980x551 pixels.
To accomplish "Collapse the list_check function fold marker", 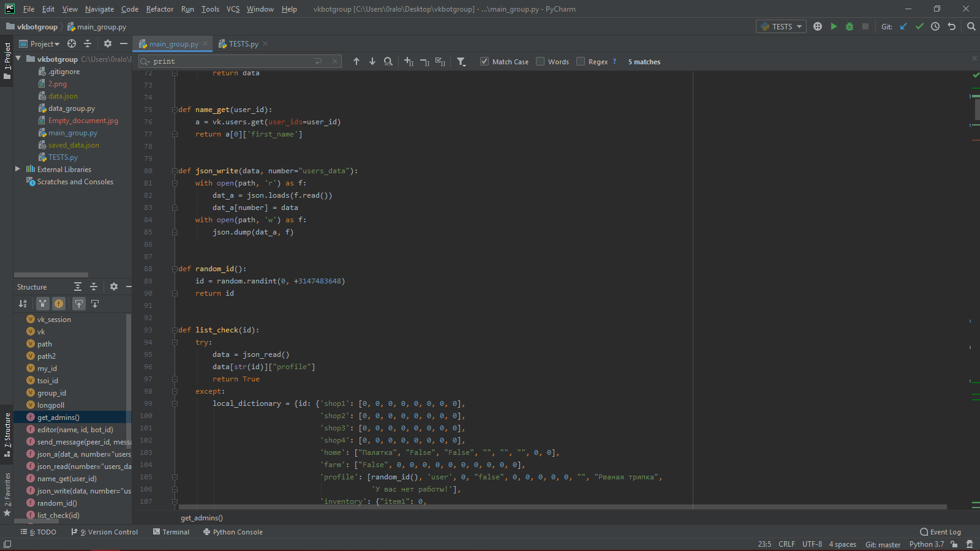I will 175,330.
